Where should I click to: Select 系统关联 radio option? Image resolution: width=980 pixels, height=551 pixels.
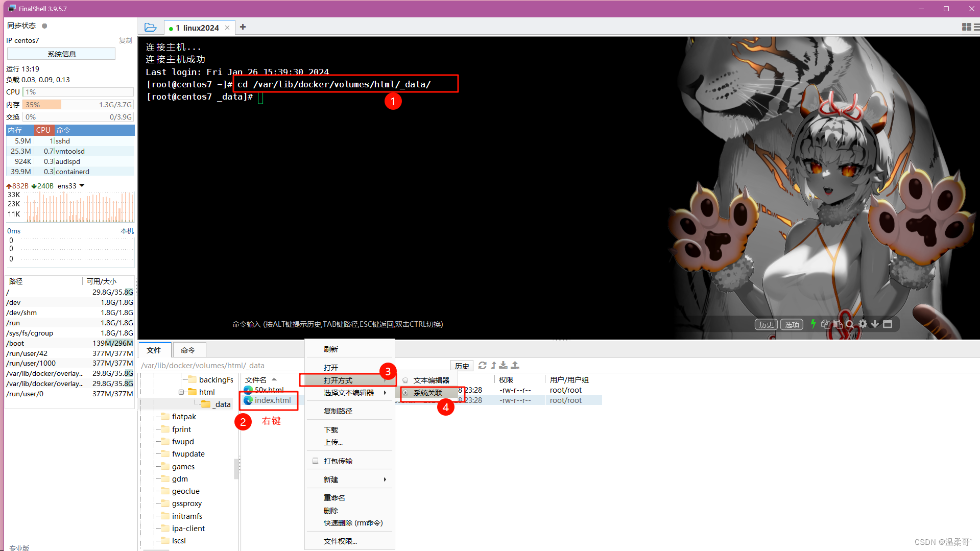tap(405, 393)
